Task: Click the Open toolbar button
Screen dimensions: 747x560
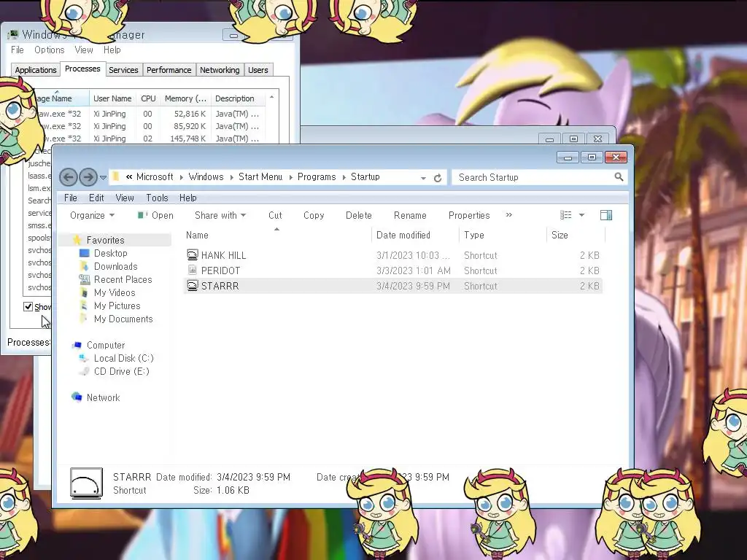Action: pos(155,215)
